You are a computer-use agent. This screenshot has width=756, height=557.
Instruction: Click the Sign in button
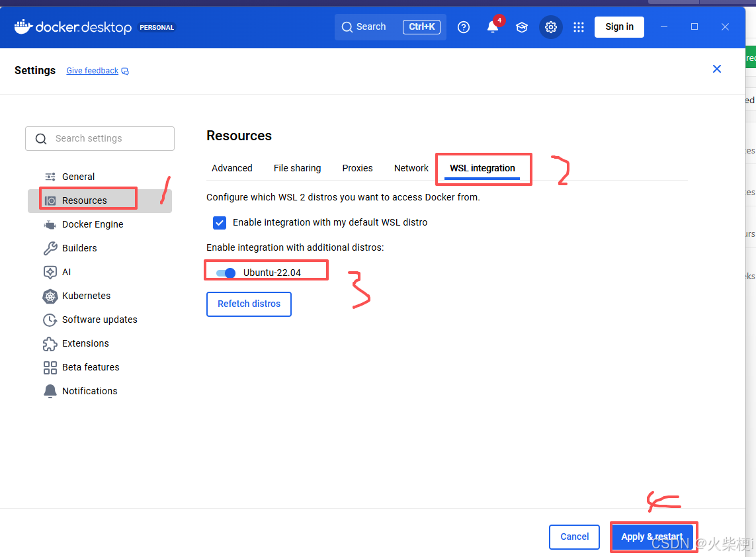click(619, 27)
